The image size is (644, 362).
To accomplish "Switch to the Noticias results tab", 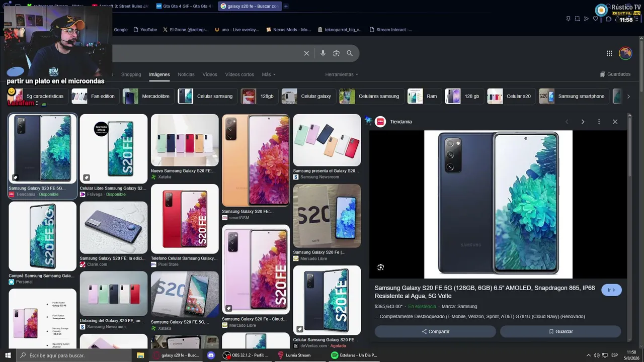I will (x=186, y=74).
